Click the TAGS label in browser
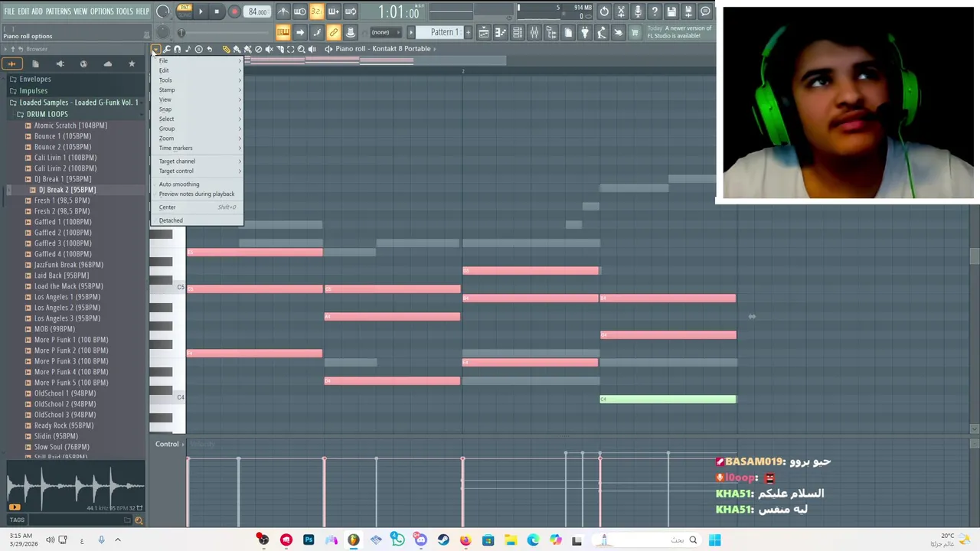This screenshot has width=980, height=551. [17, 520]
